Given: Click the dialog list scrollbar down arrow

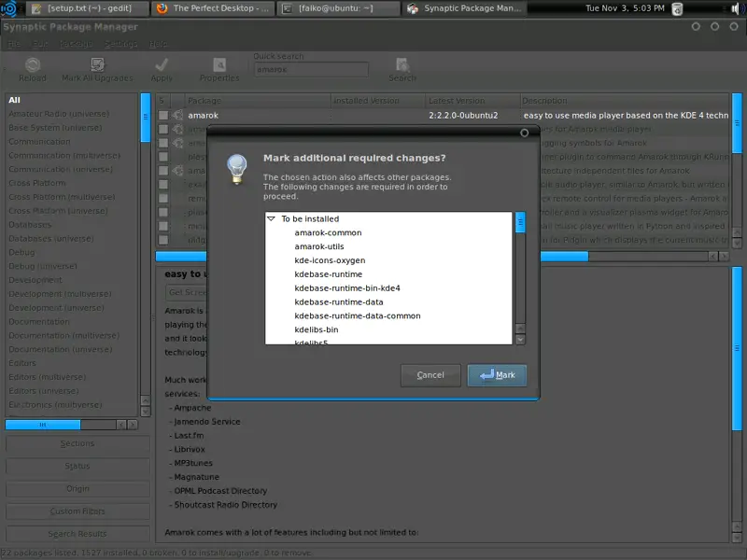Looking at the screenshot, I should click(520, 340).
